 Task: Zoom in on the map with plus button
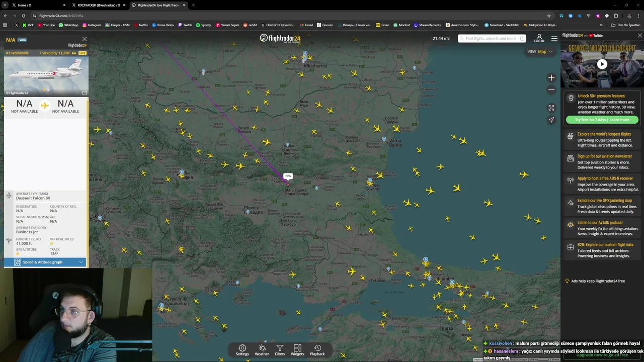[551, 77]
